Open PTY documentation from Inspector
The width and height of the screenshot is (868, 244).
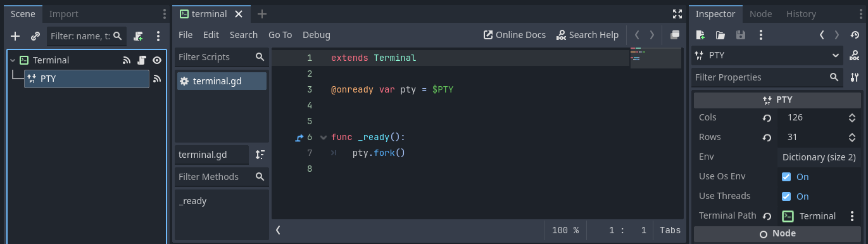(854, 56)
